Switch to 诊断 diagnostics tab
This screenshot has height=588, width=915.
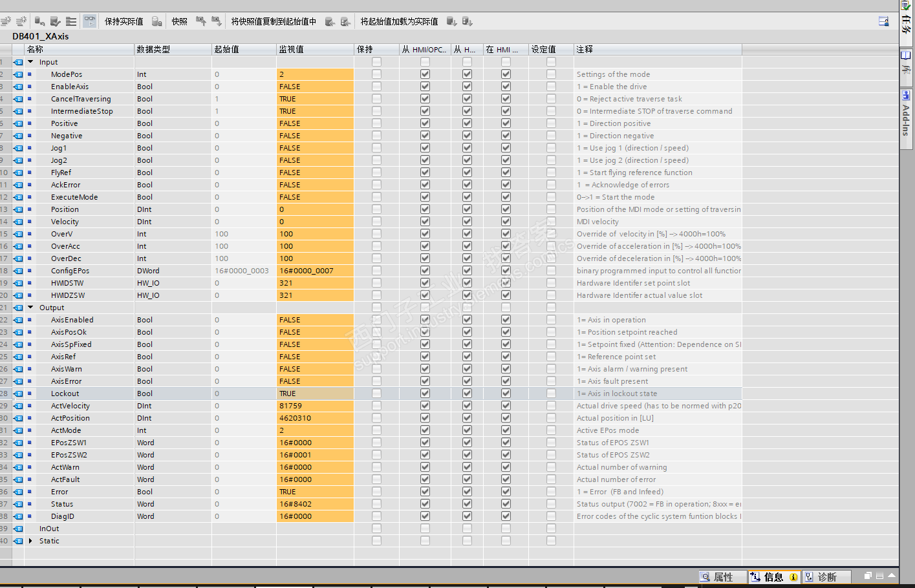pos(827,577)
